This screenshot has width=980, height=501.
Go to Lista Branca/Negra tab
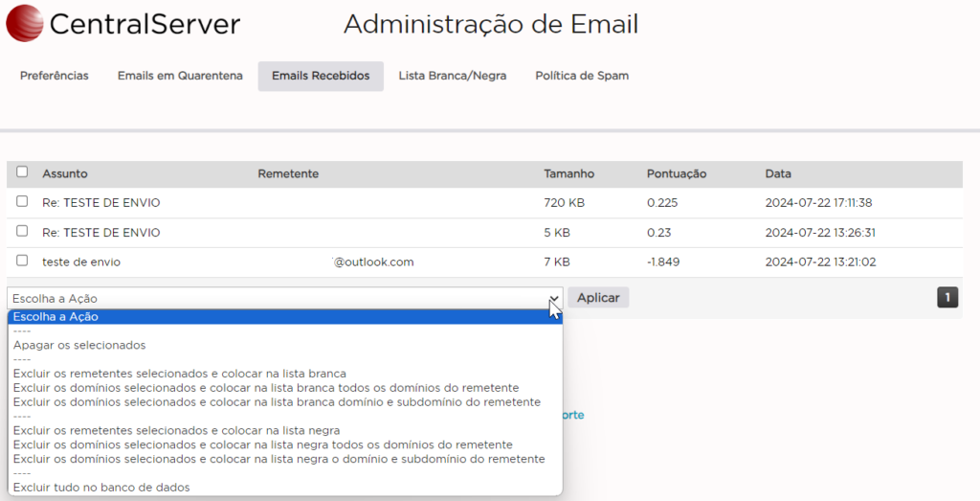click(452, 76)
